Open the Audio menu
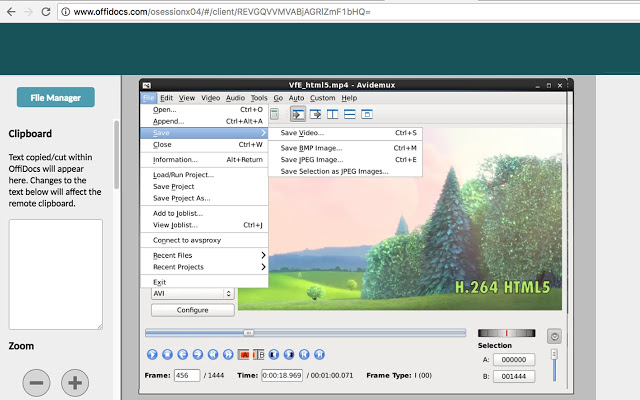 coord(235,98)
